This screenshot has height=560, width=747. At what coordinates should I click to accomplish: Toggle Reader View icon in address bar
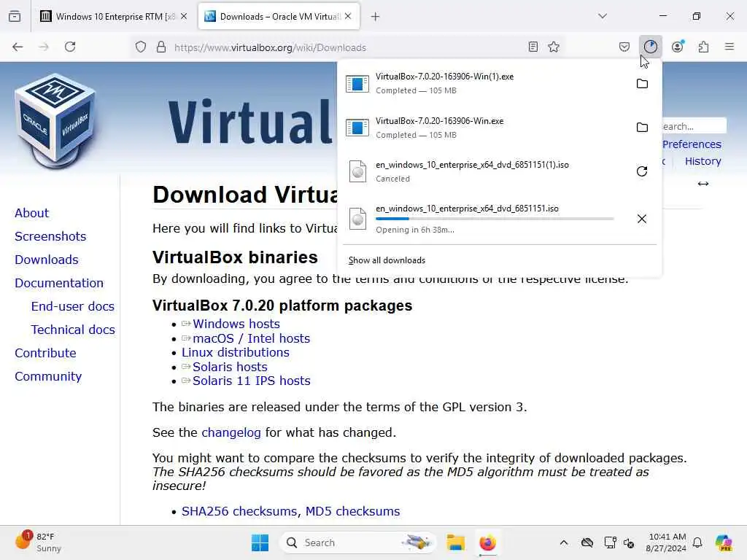[533, 47]
